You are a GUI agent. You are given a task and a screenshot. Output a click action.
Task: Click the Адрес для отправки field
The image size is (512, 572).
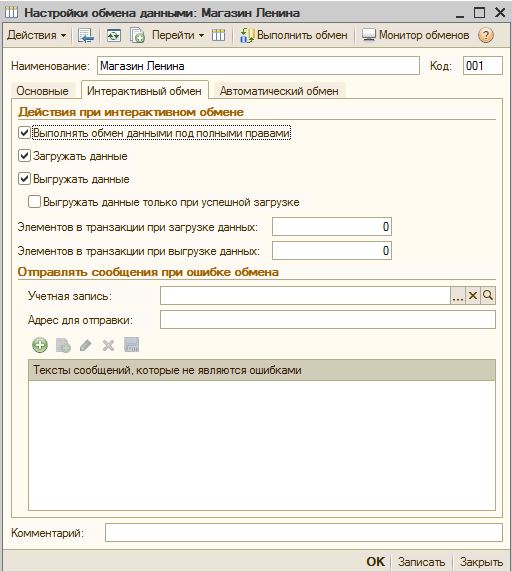[x=328, y=320]
